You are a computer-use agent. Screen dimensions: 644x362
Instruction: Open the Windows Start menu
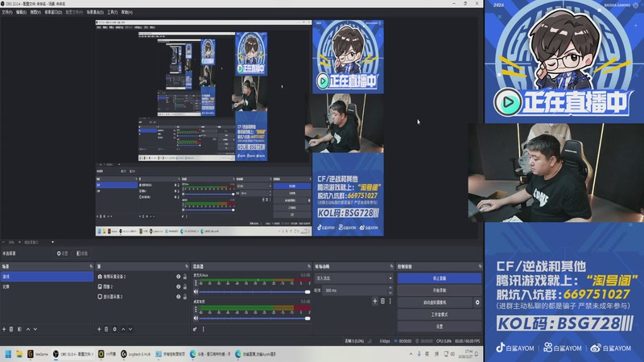point(8,354)
